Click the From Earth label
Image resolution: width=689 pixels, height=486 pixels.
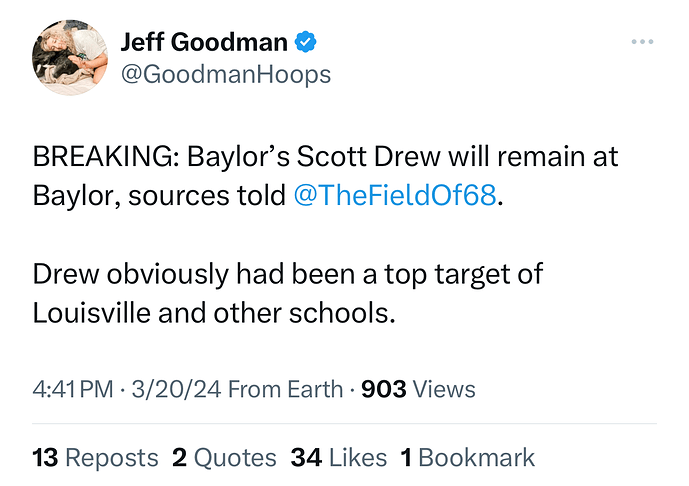286,389
